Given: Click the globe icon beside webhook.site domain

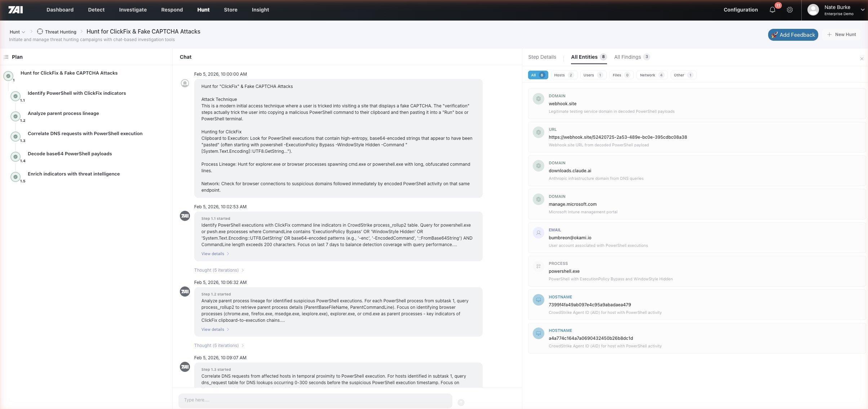Looking at the screenshot, I should [x=539, y=99].
